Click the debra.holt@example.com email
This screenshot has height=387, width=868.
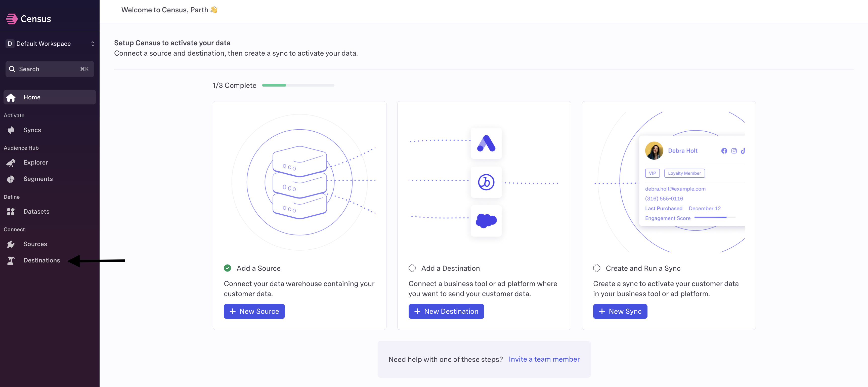pos(675,189)
